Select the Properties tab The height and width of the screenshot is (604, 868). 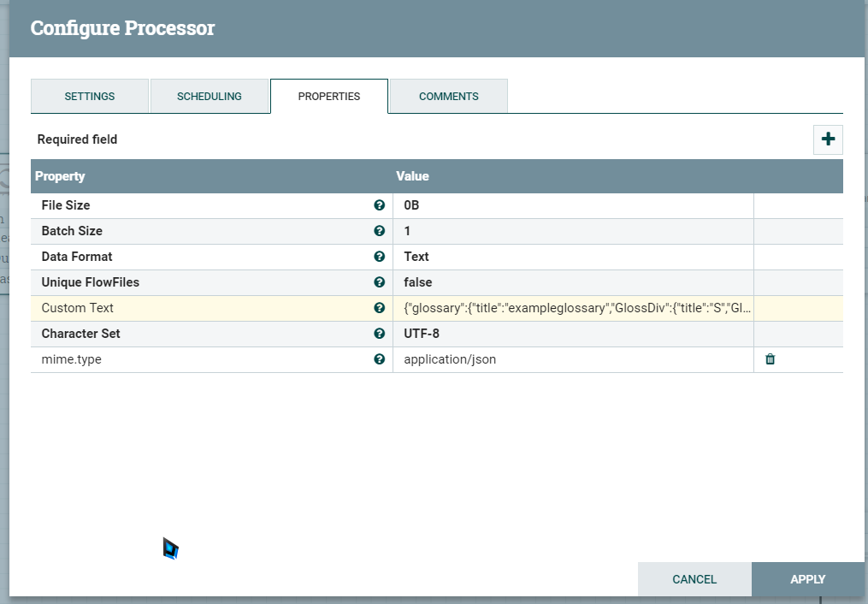pos(329,97)
